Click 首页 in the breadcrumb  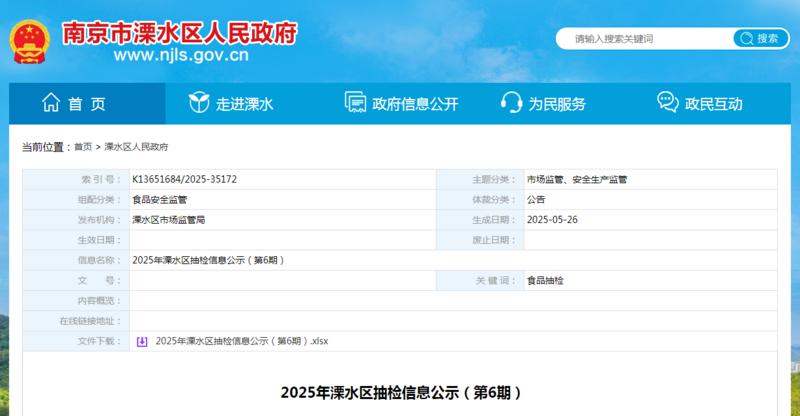(83, 147)
